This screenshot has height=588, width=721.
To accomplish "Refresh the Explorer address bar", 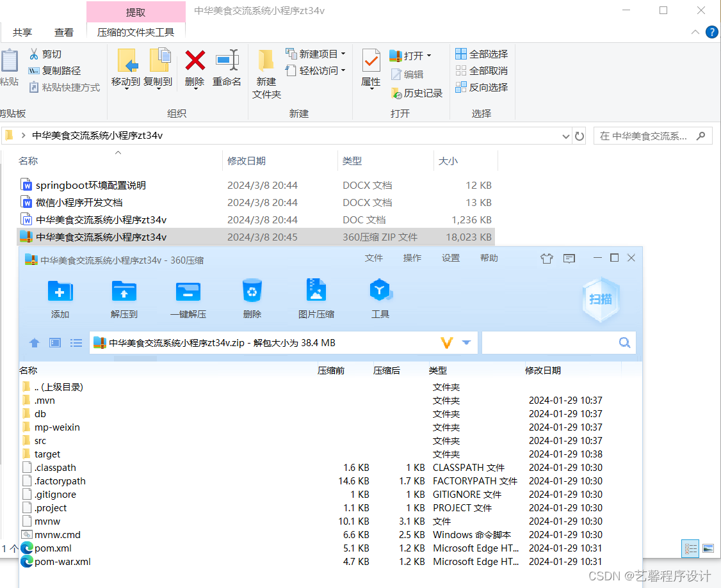I will (x=579, y=136).
